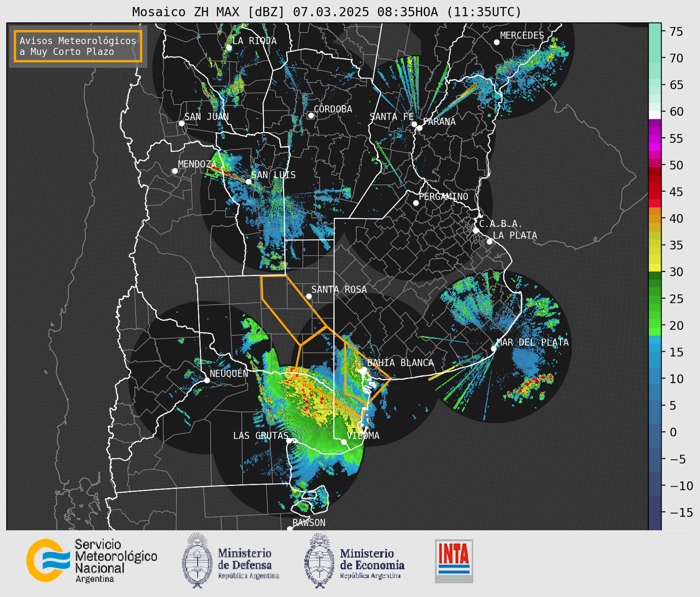700x597 pixels.
Task: Click the PERGAMINO city label
Action: pyautogui.click(x=443, y=197)
